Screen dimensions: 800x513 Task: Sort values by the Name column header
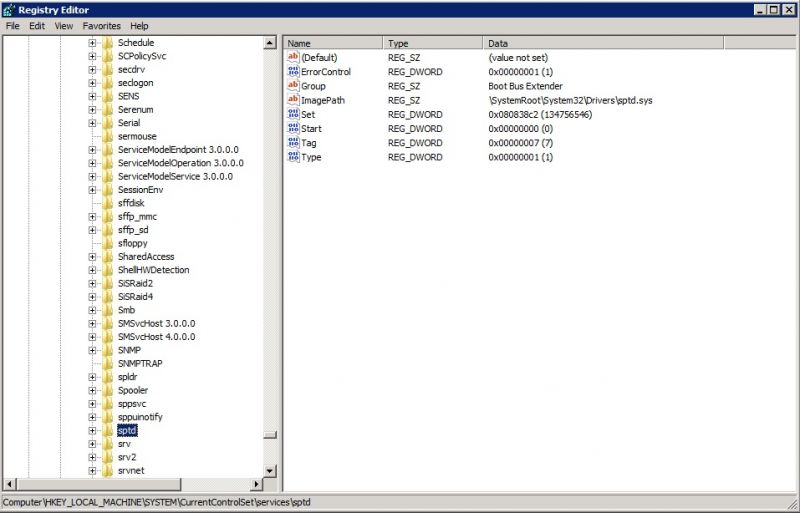(x=332, y=44)
